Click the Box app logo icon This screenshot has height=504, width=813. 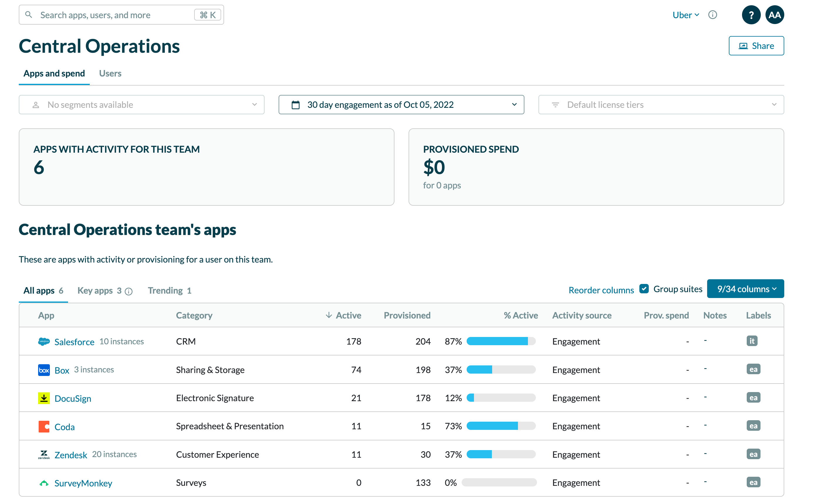44,370
